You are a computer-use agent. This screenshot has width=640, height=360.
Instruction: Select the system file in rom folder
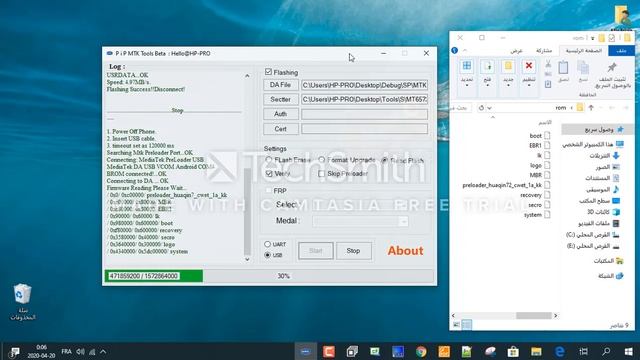click(537, 215)
